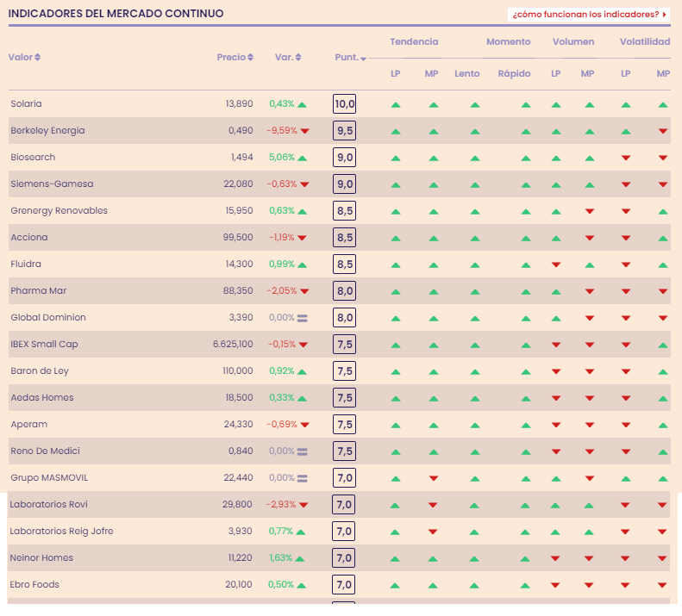Click Solaria's green Volatilidad MP arrow
682x616 pixels.
pos(663,105)
